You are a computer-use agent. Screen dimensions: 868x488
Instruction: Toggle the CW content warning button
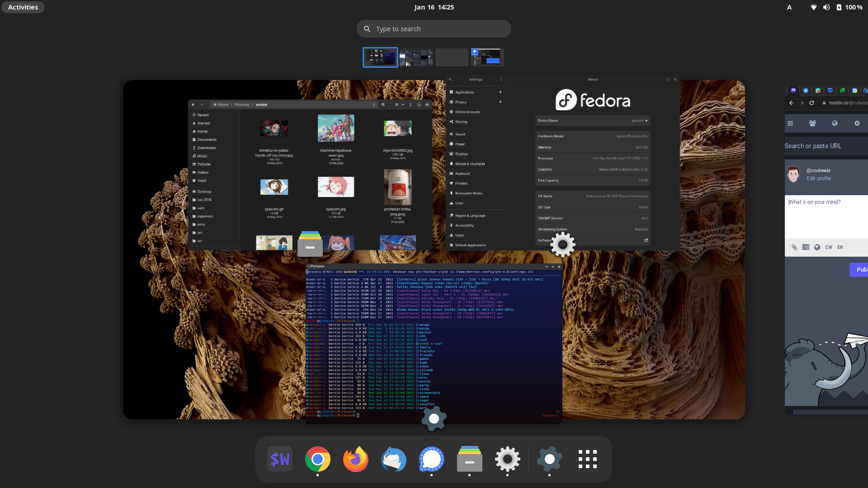coord(828,247)
